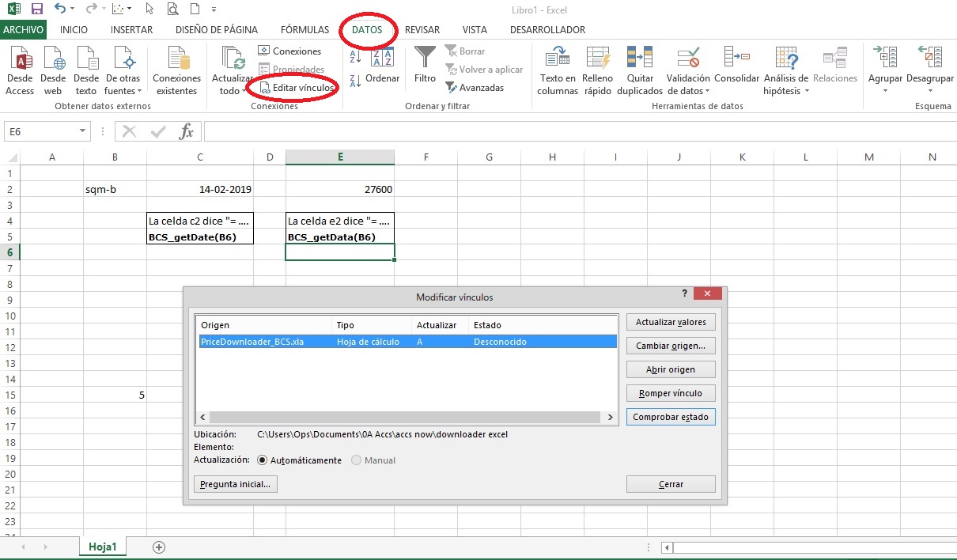Open Conexiones in the Conexiones group
This screenshot has width=957, height=560.
[289, 51]
